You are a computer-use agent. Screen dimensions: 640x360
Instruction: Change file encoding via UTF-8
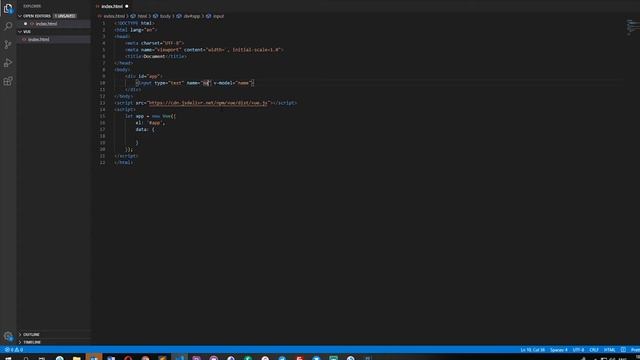(578, 350)
